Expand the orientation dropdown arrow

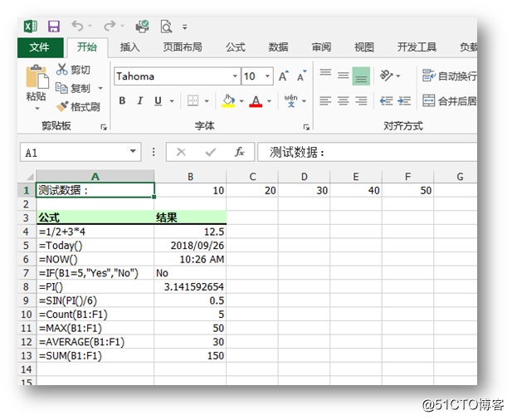click(398, 76)
